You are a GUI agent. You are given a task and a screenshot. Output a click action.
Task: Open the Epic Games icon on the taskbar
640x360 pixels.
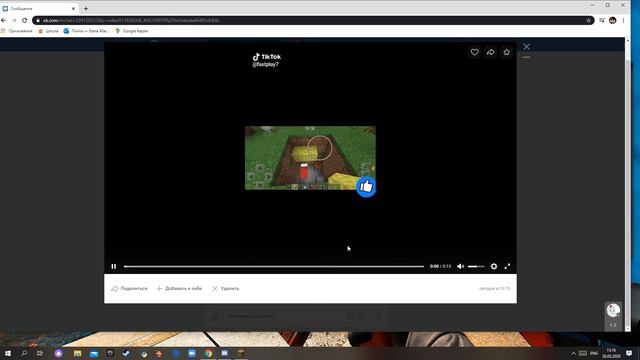[110, 353]
